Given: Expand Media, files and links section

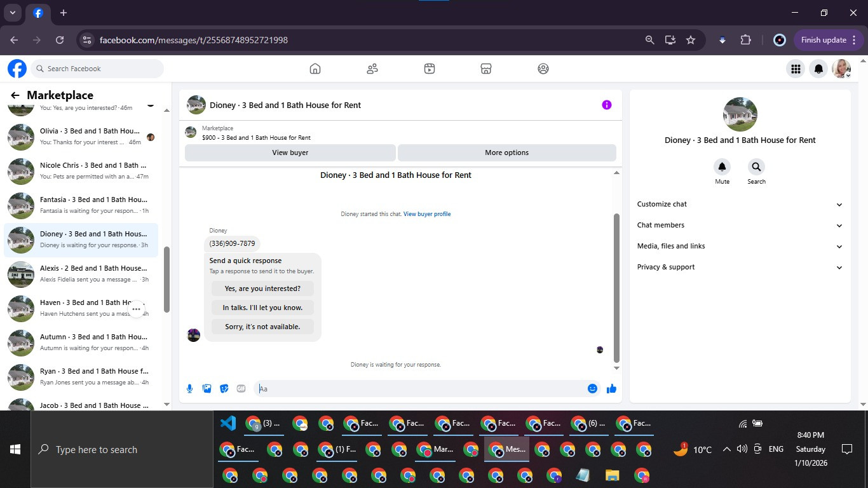Looking at the screenshot, I should (x=740, y=246).
